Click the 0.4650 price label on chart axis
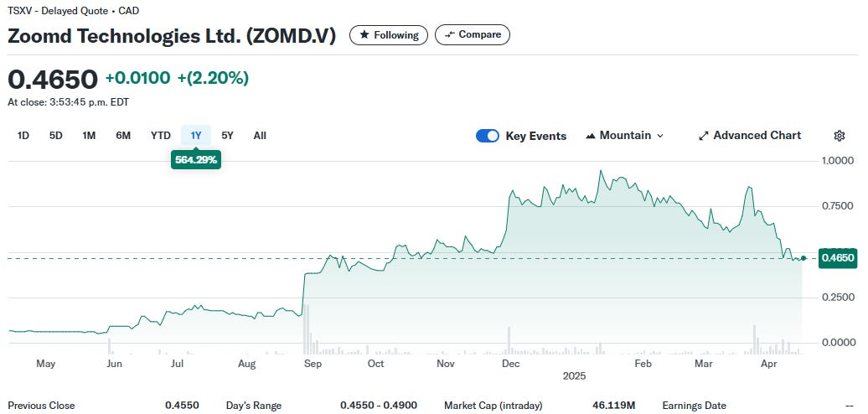The image size is (868, 414). (x=837, y=258)
